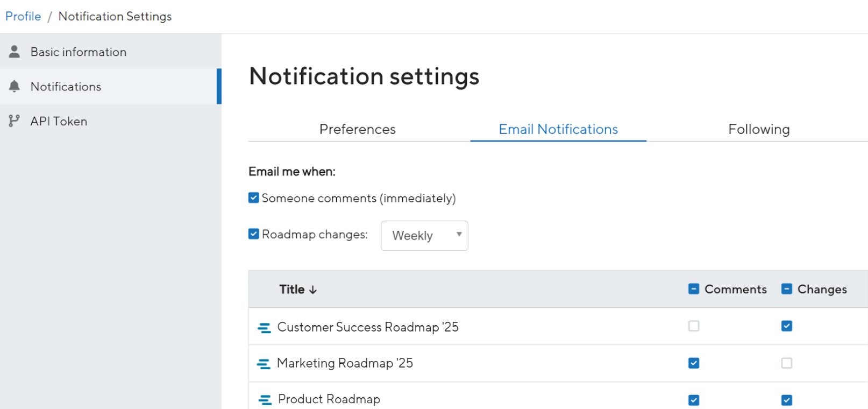This screenshot has width=868, height=409.
Task: Enable Comments for Customer Success Roadmap '25
Action: (694, 326)
